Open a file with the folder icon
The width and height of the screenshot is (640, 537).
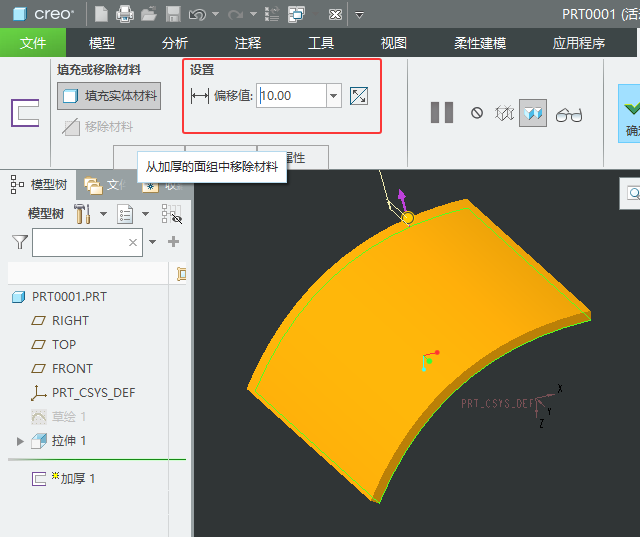coord(149,14)
